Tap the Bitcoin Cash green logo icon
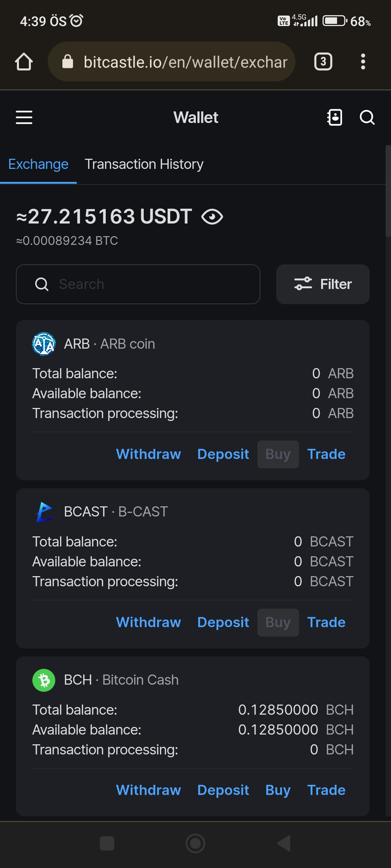The image size is (391, 868). tap(44, 680)
